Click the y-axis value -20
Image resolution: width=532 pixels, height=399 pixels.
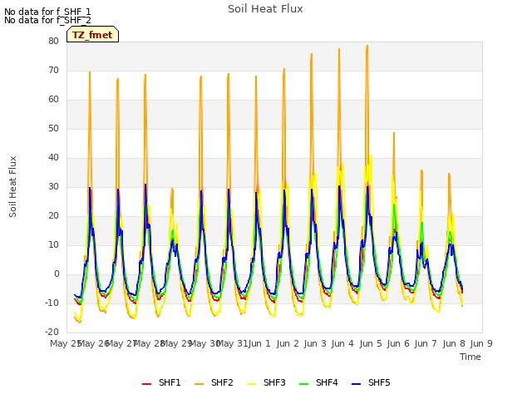pos(52,332)
